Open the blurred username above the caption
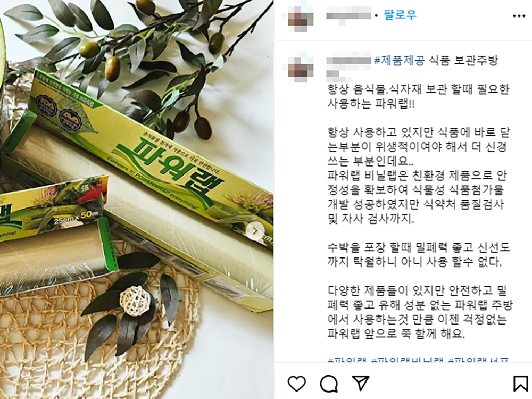Screen dimensions: 532x399 coord(348,61)
